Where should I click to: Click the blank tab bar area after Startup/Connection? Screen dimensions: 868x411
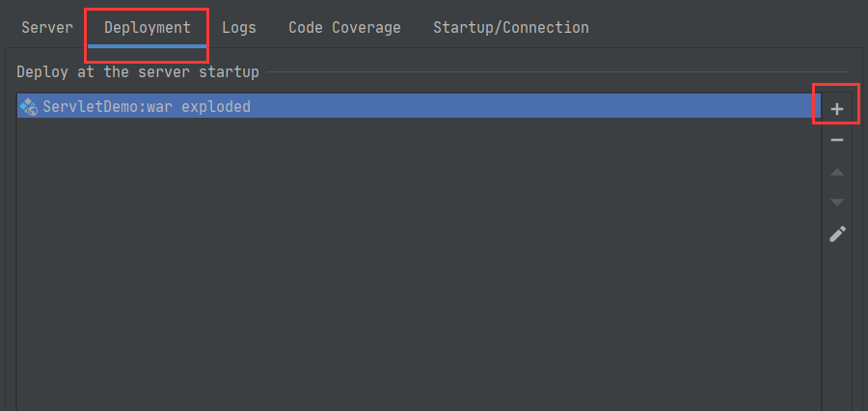click(725, 27)
